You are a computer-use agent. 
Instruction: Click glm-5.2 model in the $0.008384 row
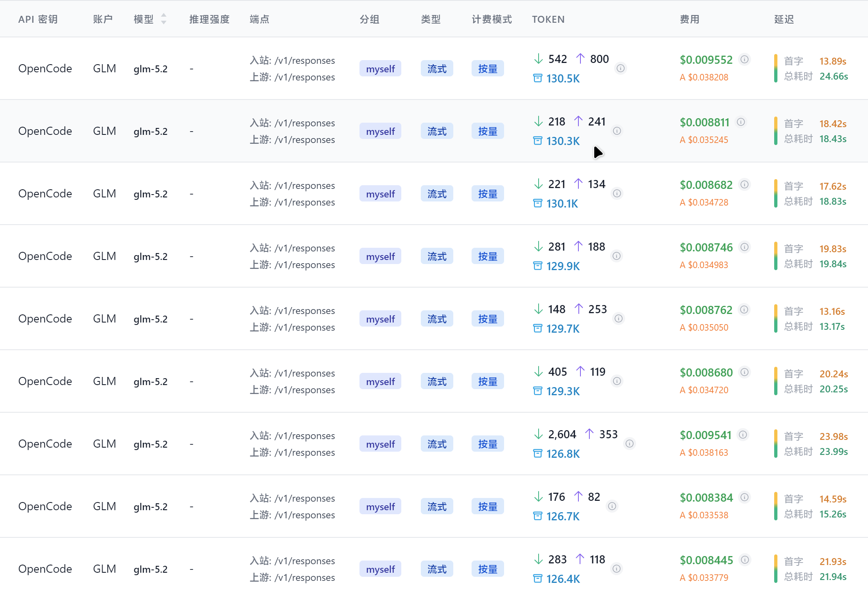tap(150, 507)
